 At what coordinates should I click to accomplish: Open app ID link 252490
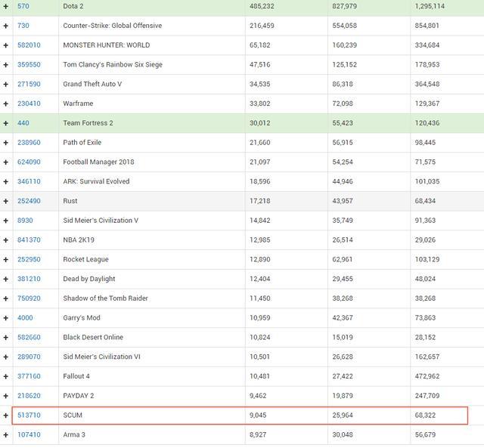(x=29, y=201)
